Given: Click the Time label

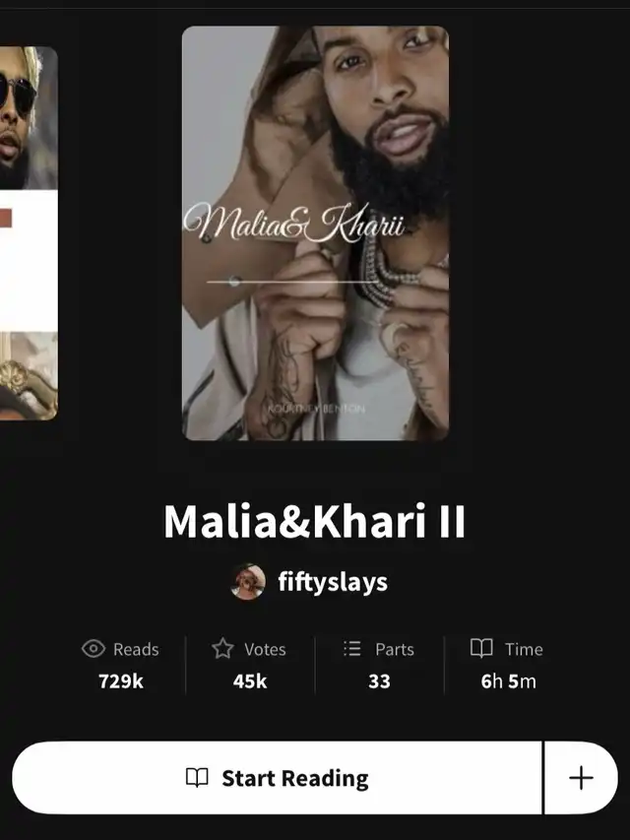Looking at the screenshot, I should point(524,649).
